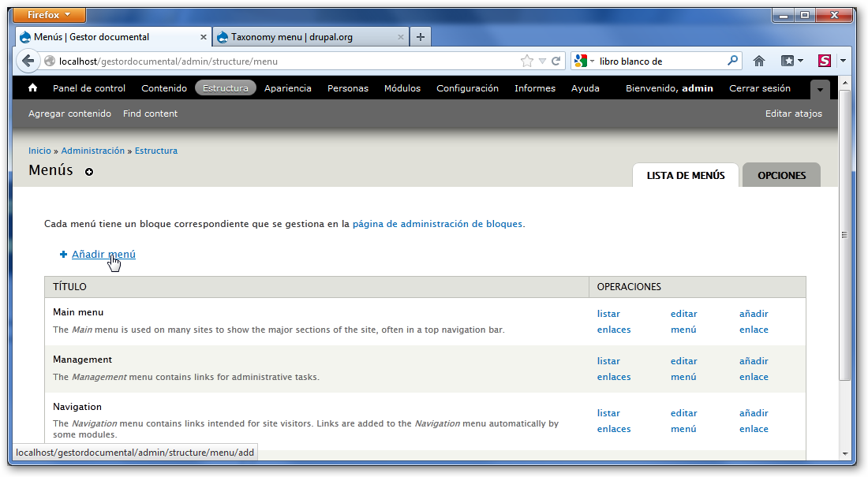Open the URL history dropdown arrow
Screen dimensions: 868x477
[x=542, y=61]
